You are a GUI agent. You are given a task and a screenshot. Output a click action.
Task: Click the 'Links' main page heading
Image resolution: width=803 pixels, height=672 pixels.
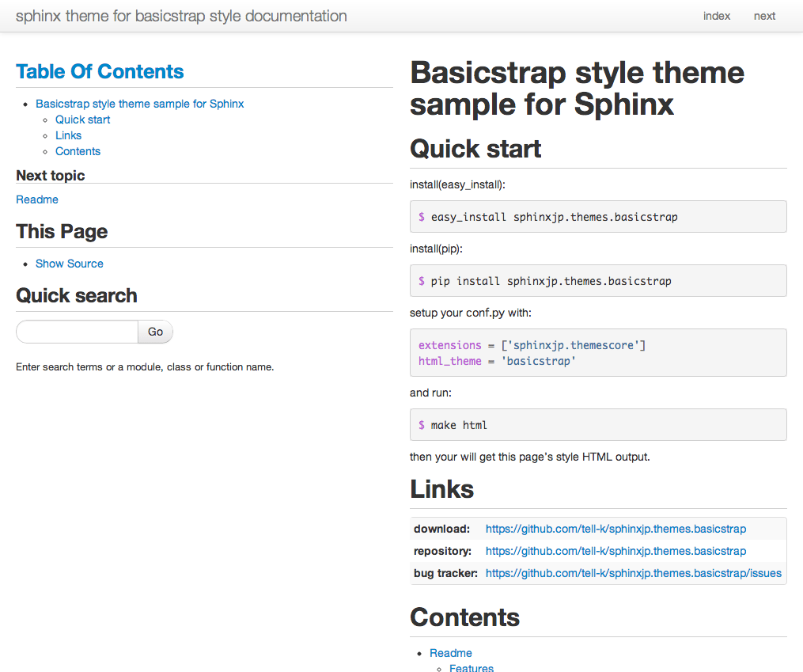pos(441,489)
